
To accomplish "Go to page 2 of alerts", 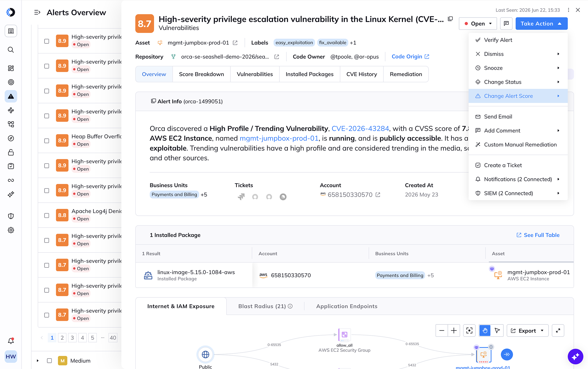I will click(62, 338).
